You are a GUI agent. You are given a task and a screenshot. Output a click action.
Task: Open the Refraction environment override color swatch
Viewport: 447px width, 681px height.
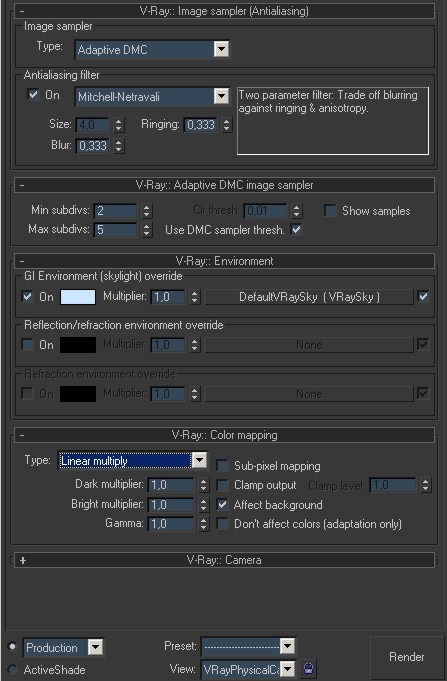coord(78,394)
